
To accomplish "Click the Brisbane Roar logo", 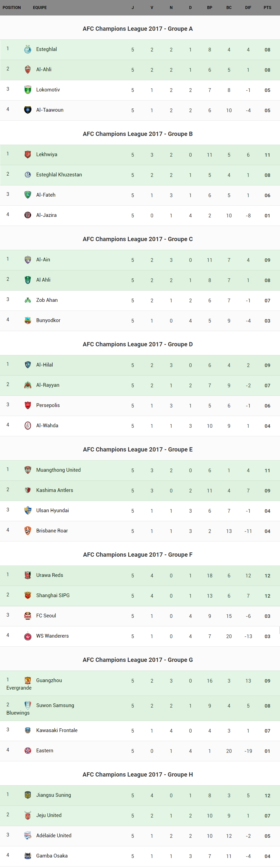I will [28, 531].
